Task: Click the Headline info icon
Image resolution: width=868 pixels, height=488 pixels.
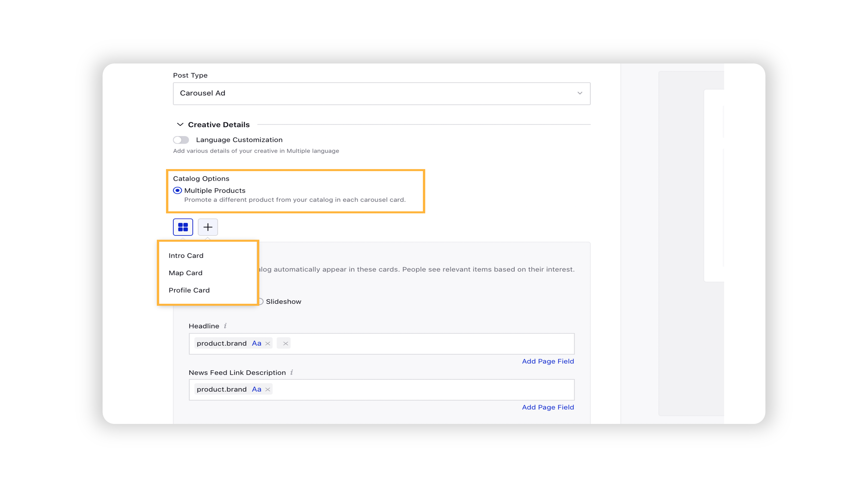Action: click(225, 326)
